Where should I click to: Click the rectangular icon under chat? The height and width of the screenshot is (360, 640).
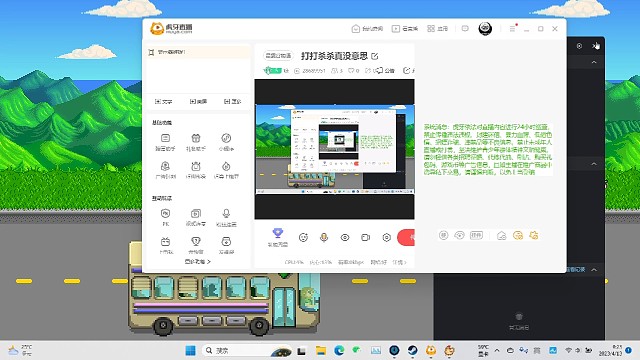pyautogui.click(x=476, y=235)
